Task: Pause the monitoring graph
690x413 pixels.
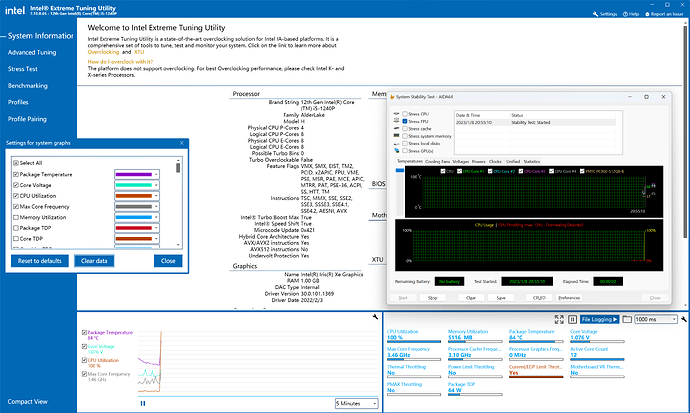Action: 144,402
